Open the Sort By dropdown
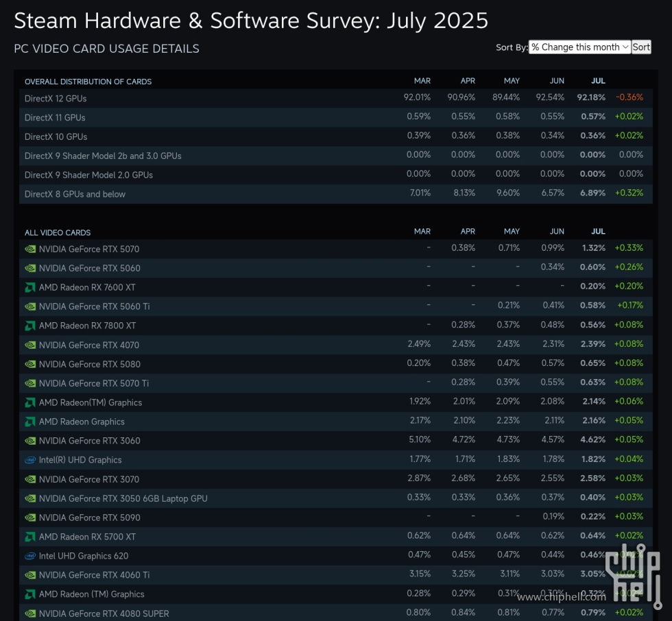672x621 pixels. click(579, 47)
